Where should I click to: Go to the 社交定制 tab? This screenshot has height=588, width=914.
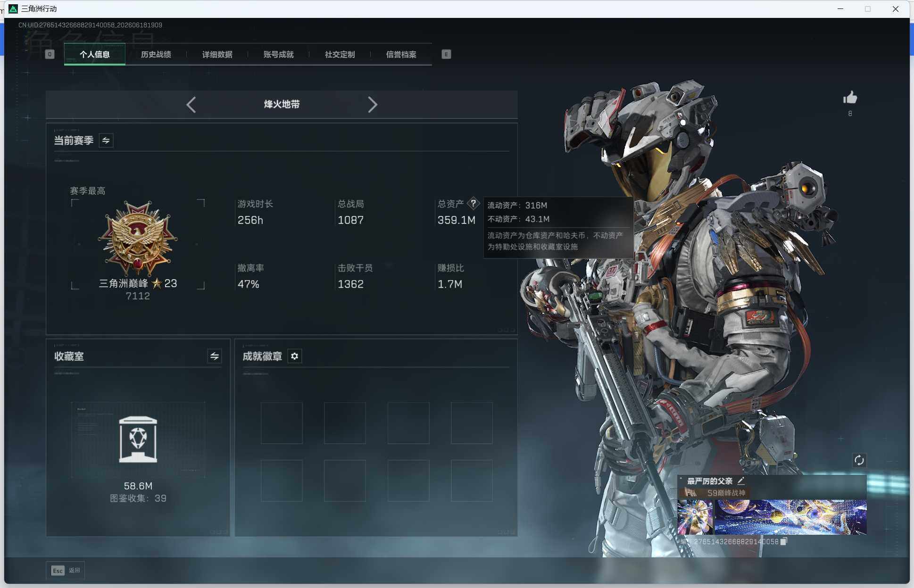coord(340,54)
